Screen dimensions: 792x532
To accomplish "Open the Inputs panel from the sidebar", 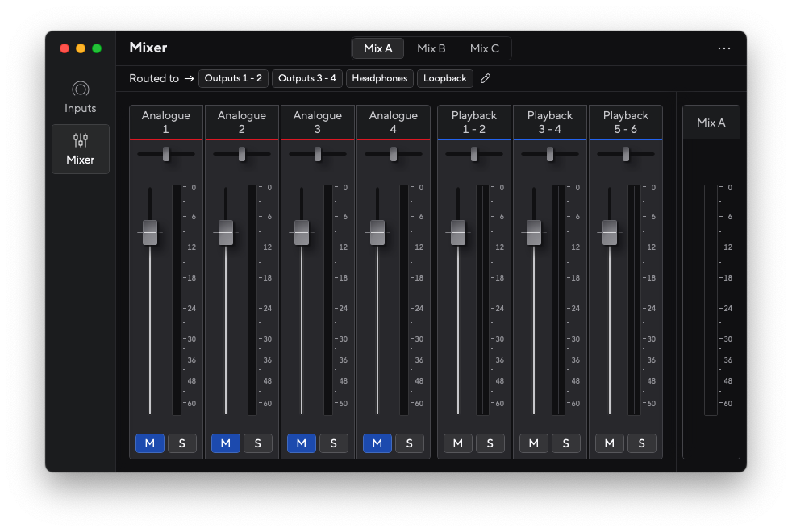I will (x=80, y=96).
